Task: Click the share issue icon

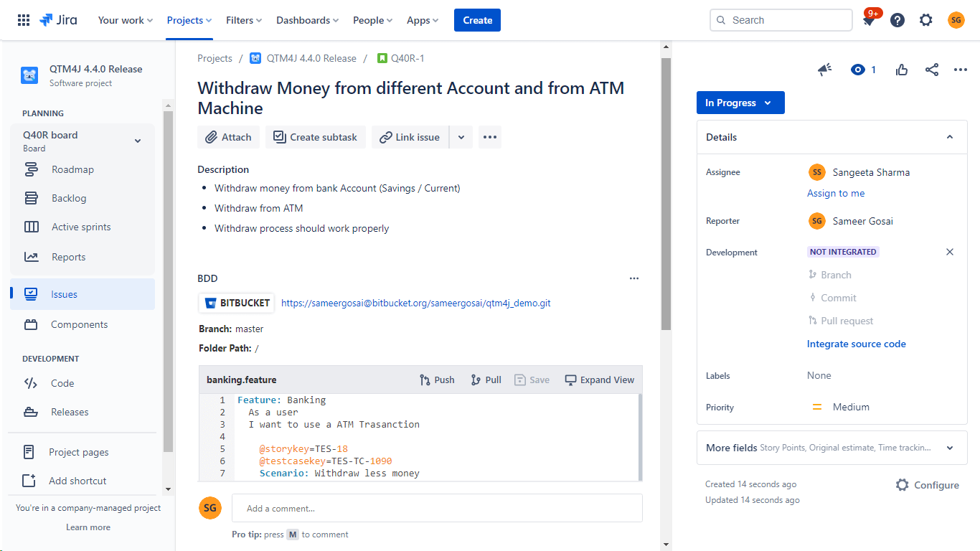Action: tap(932, 70)
